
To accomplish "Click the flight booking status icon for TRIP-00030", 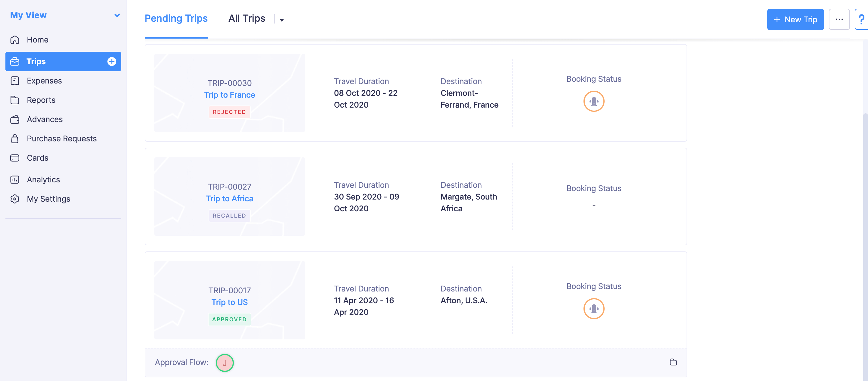I will point(594,101).
